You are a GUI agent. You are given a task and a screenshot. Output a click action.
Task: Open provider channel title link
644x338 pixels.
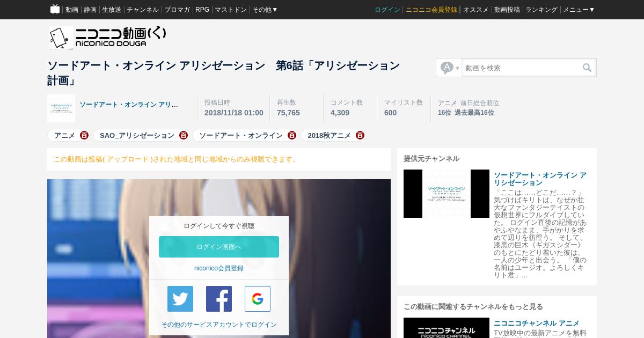click(x=540, y=179)
